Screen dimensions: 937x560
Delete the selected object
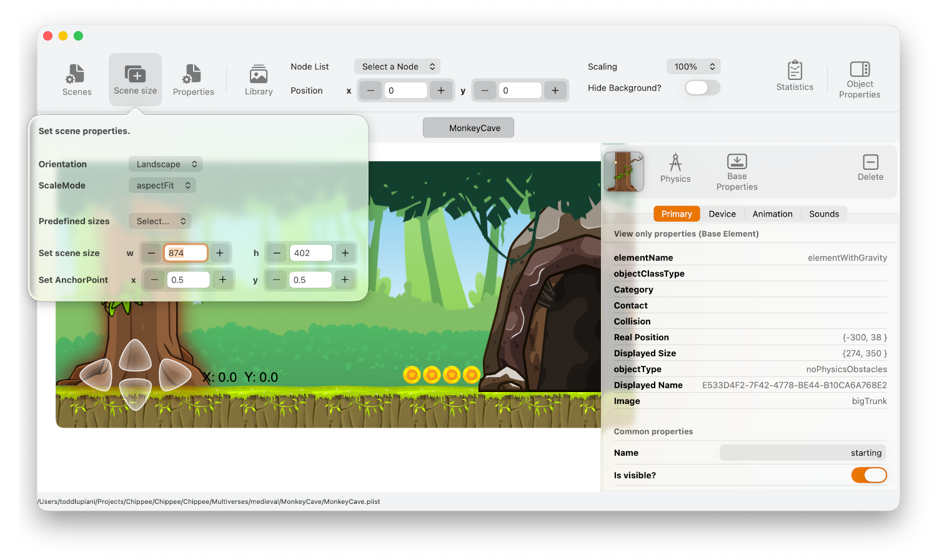(870, 167)
